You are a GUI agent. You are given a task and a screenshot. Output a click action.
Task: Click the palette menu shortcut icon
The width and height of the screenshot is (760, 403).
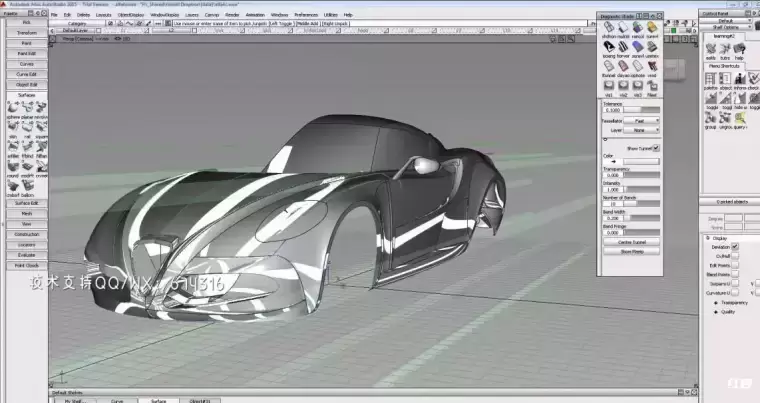(x=711, y=79)
